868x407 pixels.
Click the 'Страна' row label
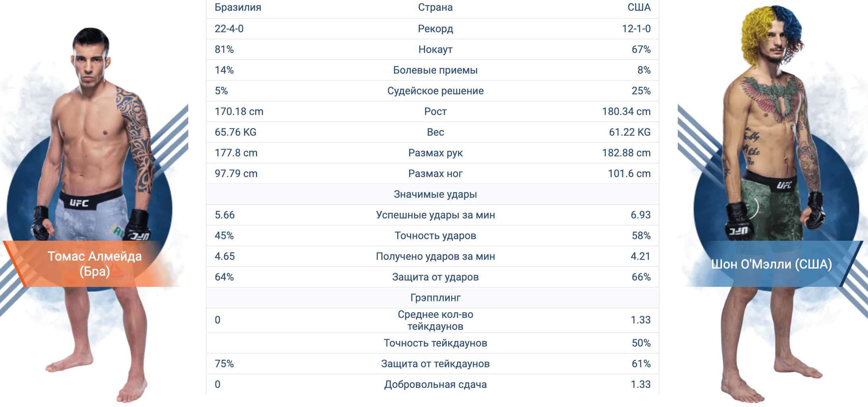click(435, 8)
